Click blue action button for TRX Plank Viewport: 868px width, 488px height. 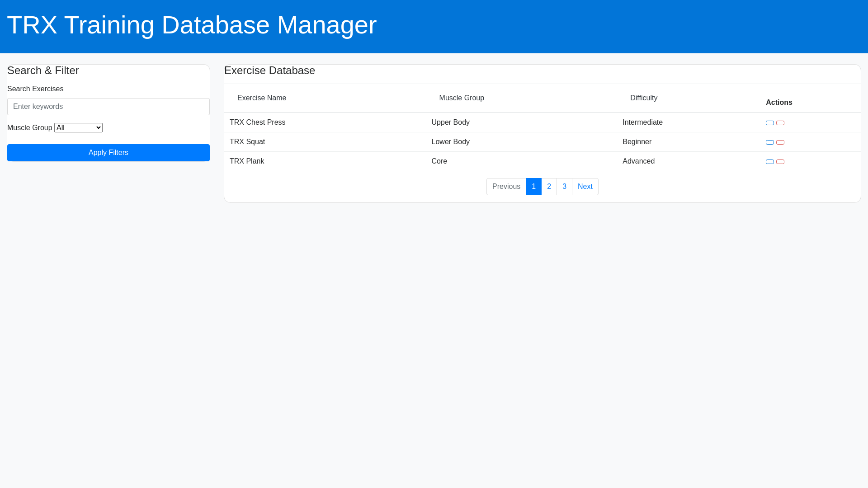coord(769,162)
